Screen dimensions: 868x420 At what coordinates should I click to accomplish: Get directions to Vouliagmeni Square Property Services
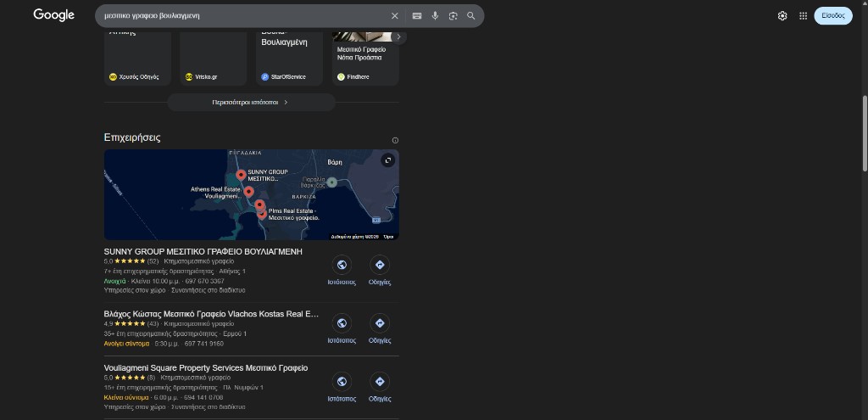pyautogui.click(x=380, y=381)
